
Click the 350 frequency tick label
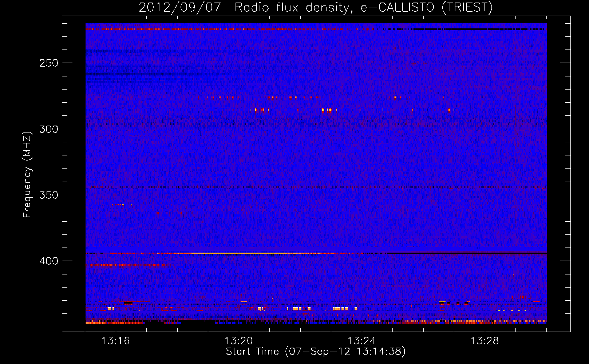(x=49, y=195)
